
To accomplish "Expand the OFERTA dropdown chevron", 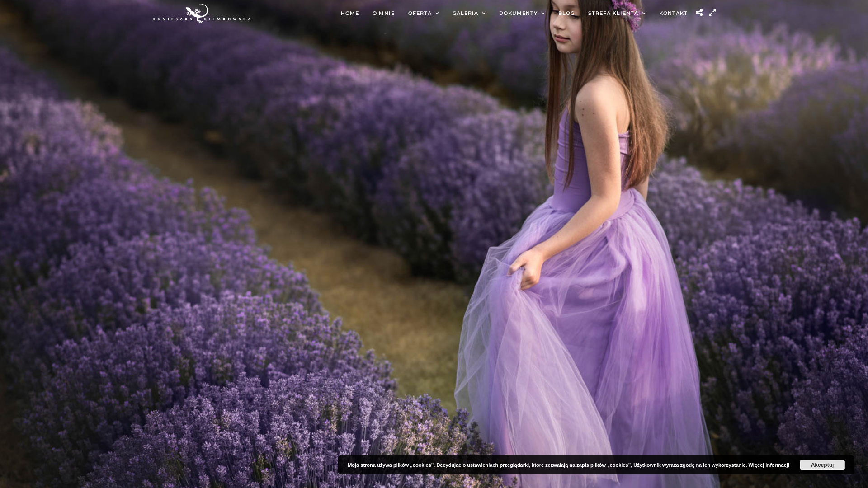I will tap(437, 14).
